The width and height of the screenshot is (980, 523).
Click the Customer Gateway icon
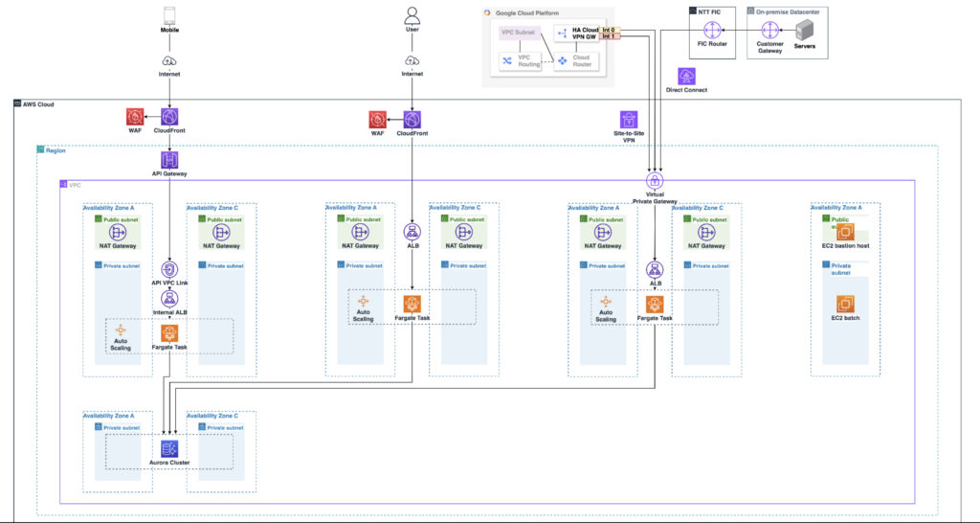pos(770,31)
